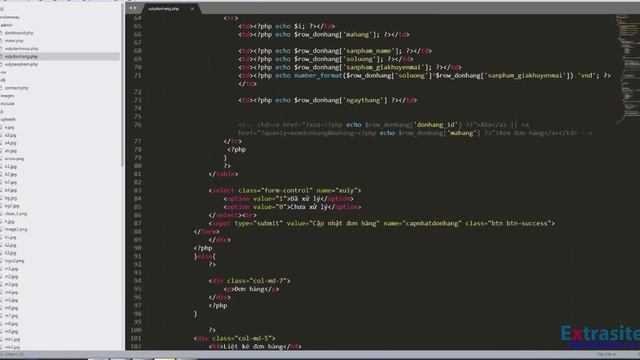Viewport: 640px width, 360px height.
Task: Open bg.jpg in the sidebar
Action: [11, 198]
